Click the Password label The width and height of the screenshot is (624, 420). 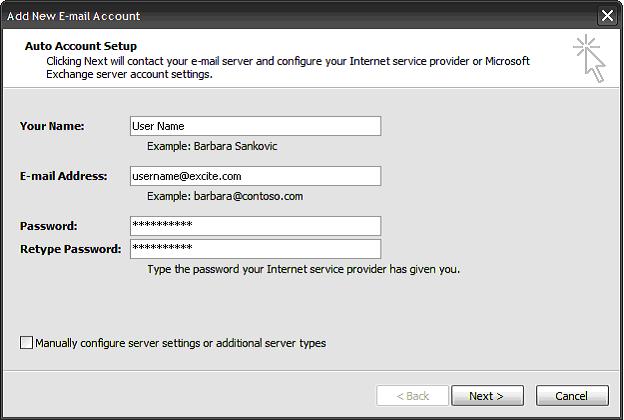(48, 226)
